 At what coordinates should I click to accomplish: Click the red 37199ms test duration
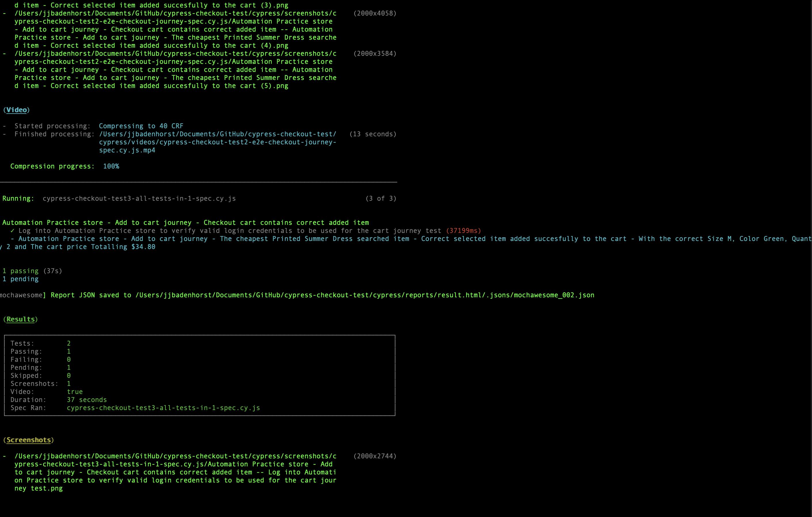pos(463,231)
